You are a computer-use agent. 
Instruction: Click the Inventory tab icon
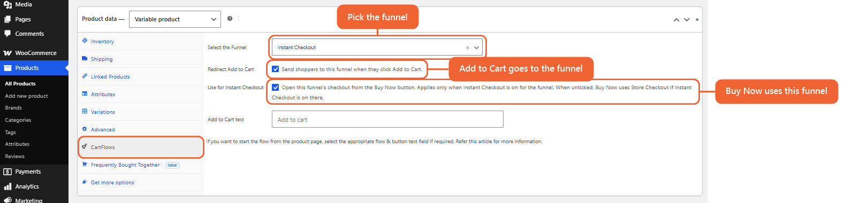click(85, 41)
